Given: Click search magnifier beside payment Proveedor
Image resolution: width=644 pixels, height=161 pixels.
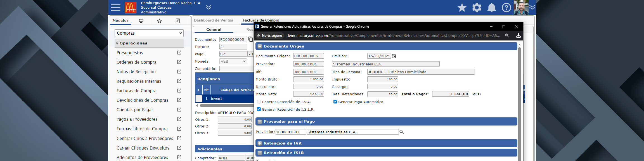Looking at the screenshot, I should [402, 132].
